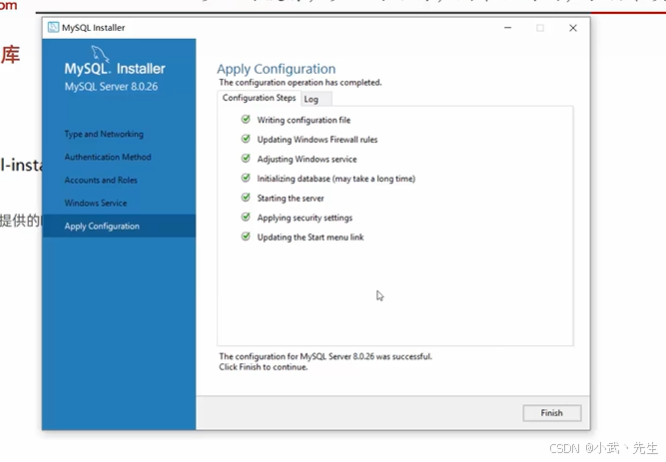Open the Authentication Method step

point(108,157)
